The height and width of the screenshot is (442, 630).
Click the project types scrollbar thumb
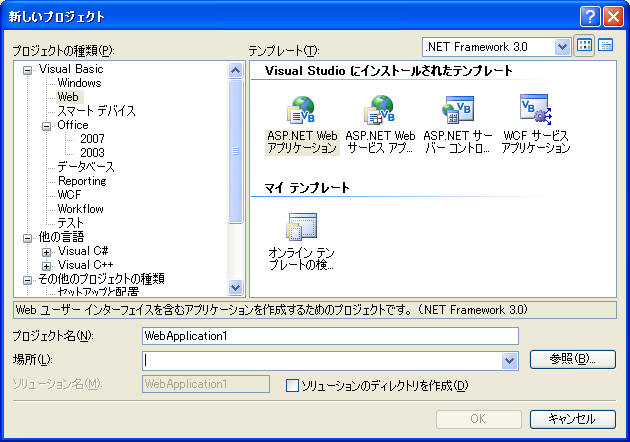coord(235,151)
